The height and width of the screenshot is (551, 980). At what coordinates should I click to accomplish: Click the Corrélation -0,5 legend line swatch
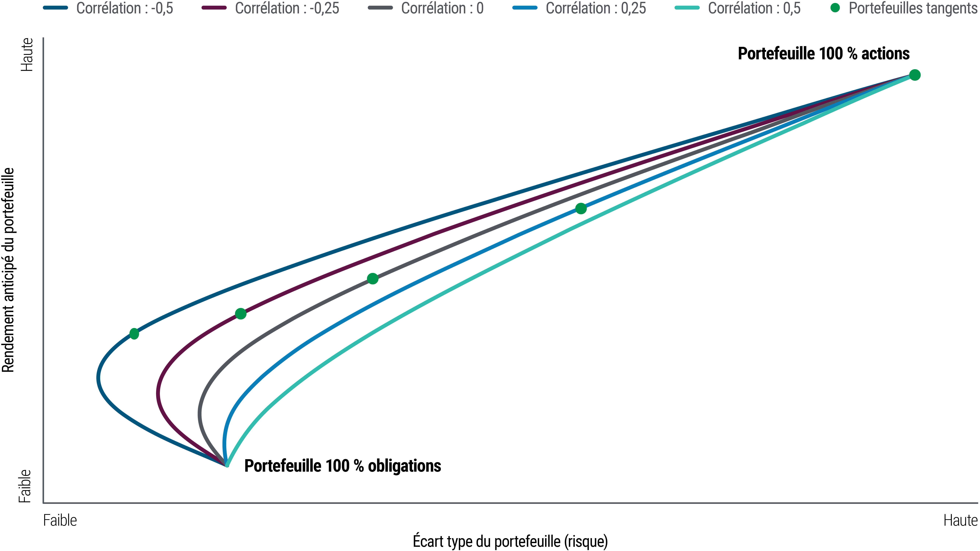click(55, 8)
